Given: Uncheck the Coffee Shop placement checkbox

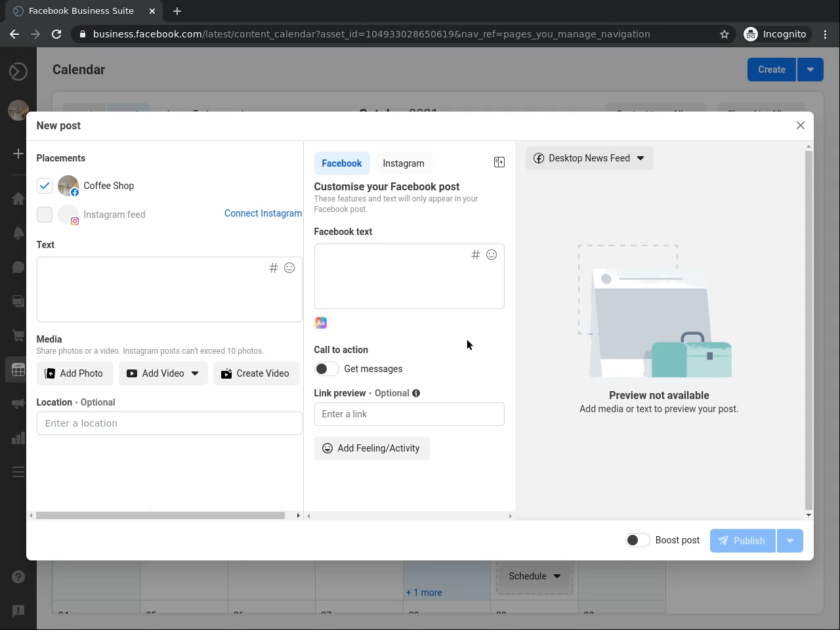Looking at the screenshot, I should tap(45, 186).
